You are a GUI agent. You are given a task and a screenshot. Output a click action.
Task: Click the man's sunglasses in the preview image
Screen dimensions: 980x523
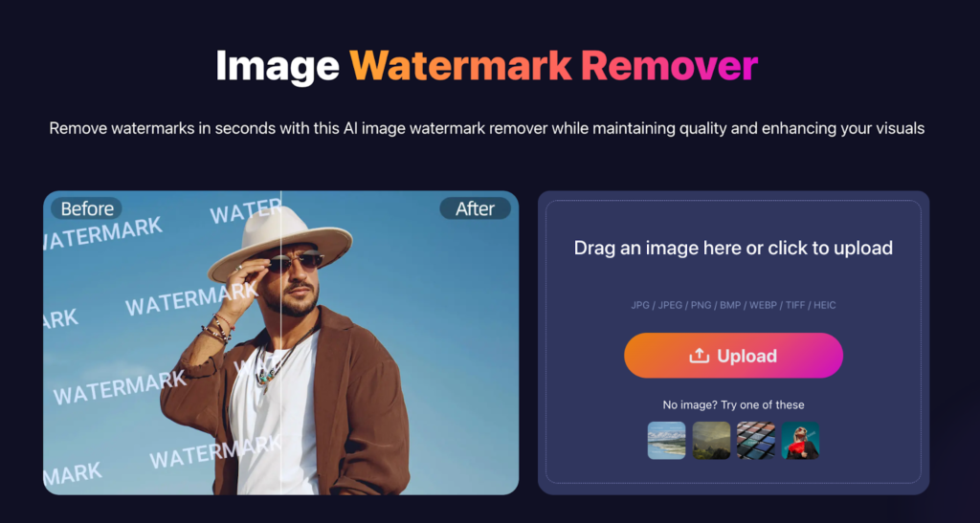(x=296, y=261)
